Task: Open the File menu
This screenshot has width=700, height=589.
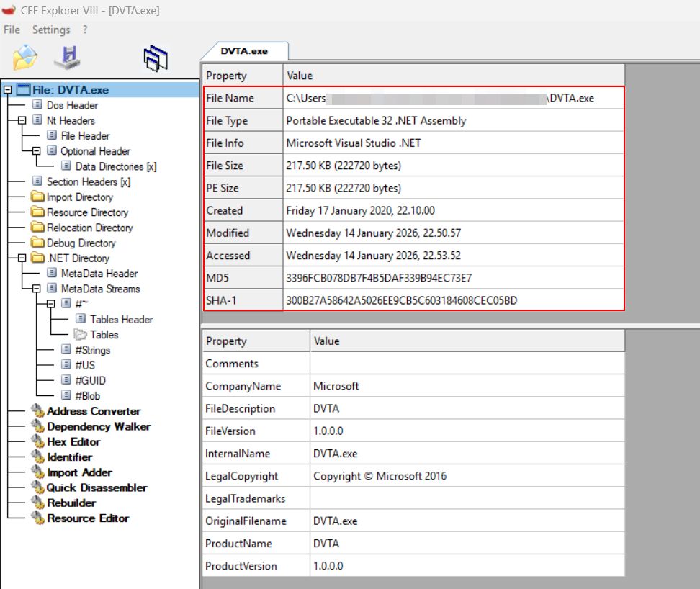Action: tap(12, 30)
